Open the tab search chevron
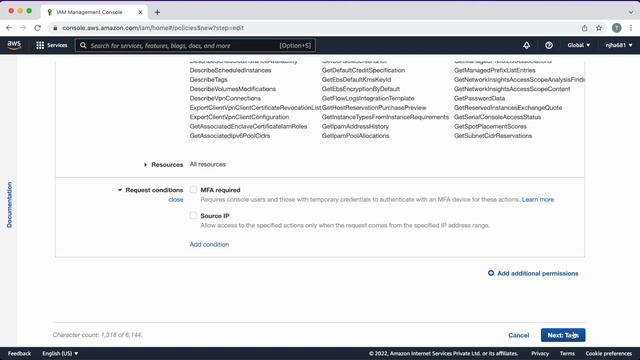 [631, 12]
